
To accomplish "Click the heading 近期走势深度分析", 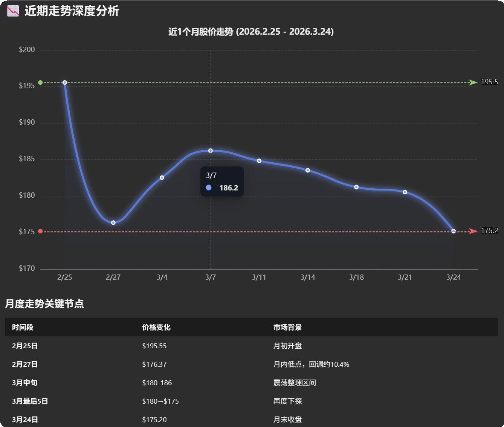I will tap(72, 11).
